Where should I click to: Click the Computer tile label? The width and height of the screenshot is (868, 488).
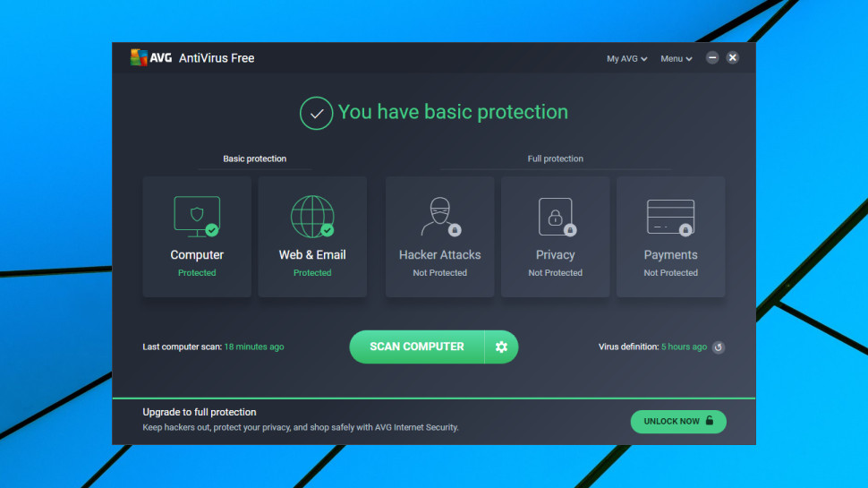pos(197,255)
